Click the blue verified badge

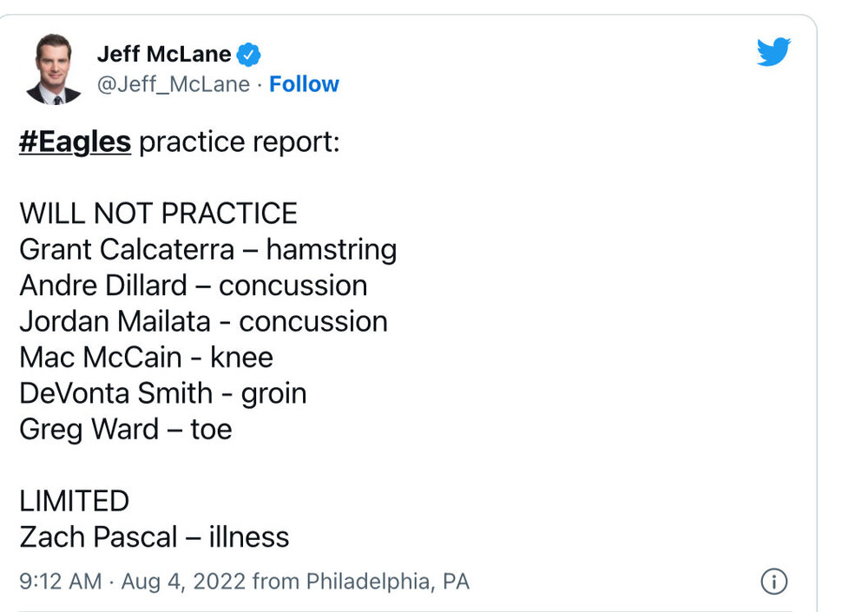pos(249,55)
